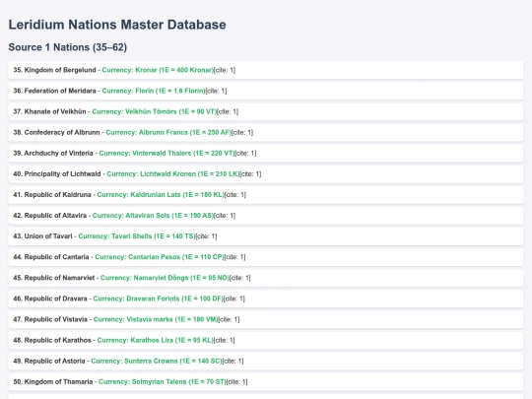532x399 pixels.
Task: Open the Khanate of Velkhün entry
Action: [266, 111]
